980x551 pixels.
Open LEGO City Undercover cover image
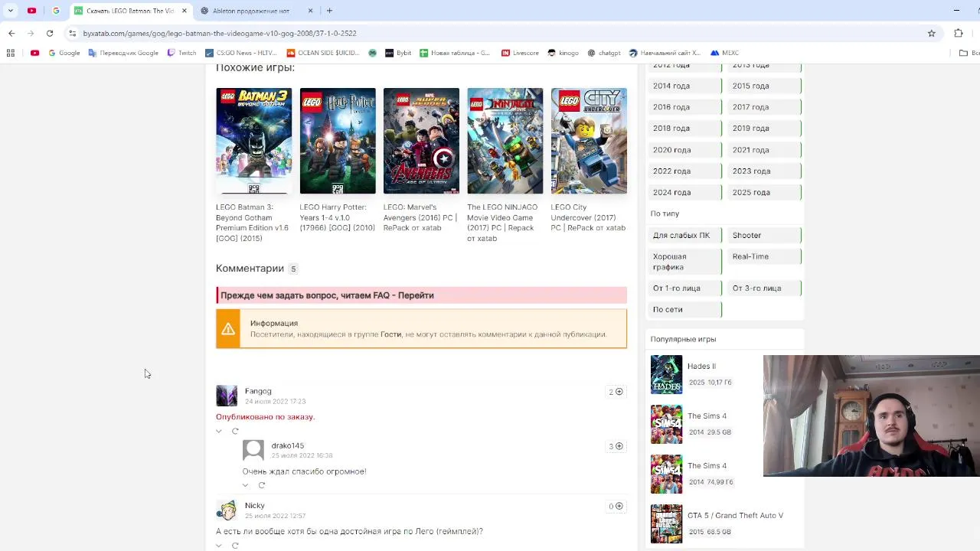(589, 141)
